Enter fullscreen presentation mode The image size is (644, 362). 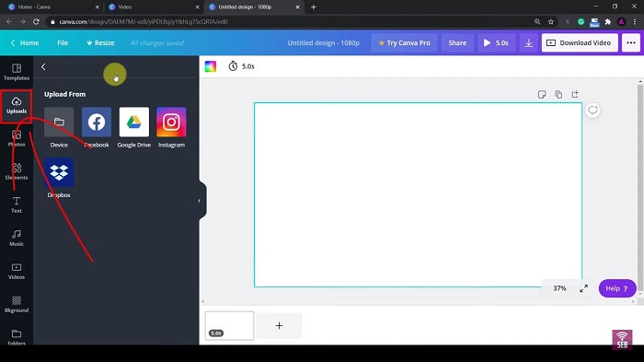coord(583,288)
